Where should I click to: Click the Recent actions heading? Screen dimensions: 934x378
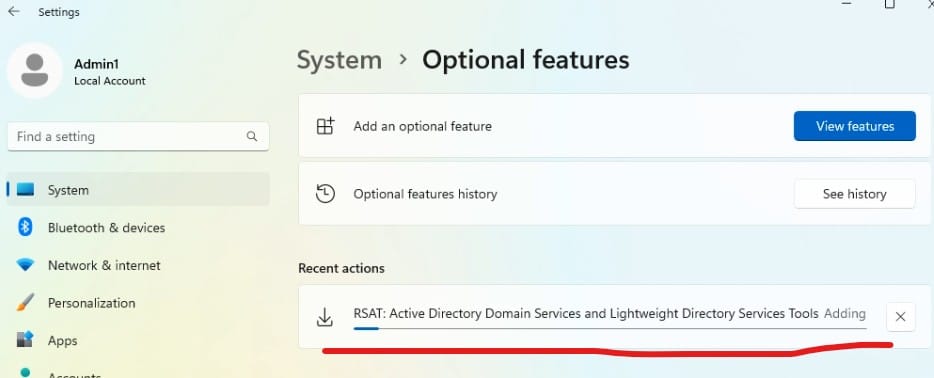pos(341,268)
